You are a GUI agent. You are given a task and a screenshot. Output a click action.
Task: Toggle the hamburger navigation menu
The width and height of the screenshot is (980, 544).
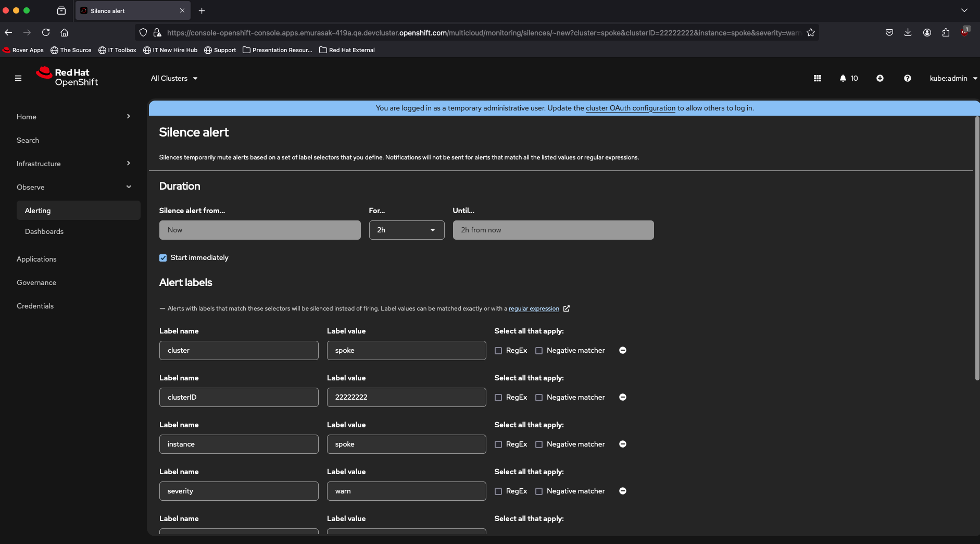tap(18, 78)
